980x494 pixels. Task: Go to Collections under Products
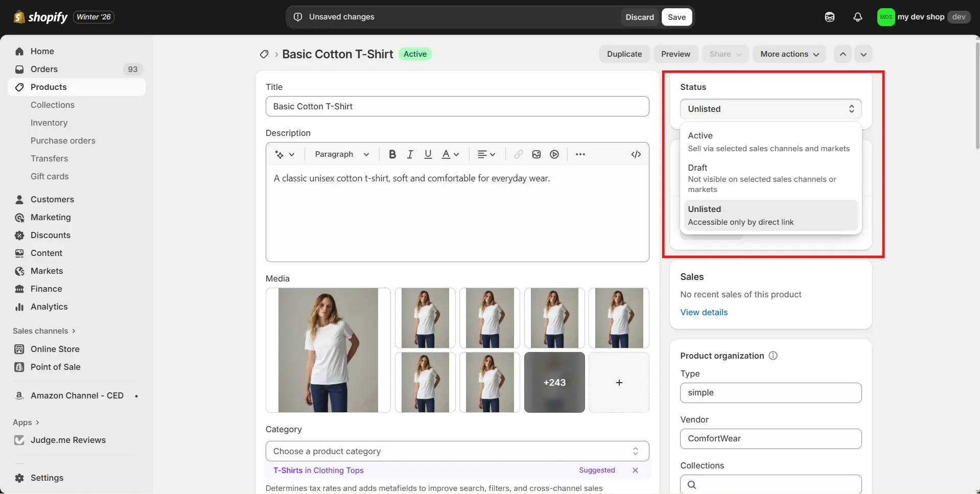coord(52,105)
